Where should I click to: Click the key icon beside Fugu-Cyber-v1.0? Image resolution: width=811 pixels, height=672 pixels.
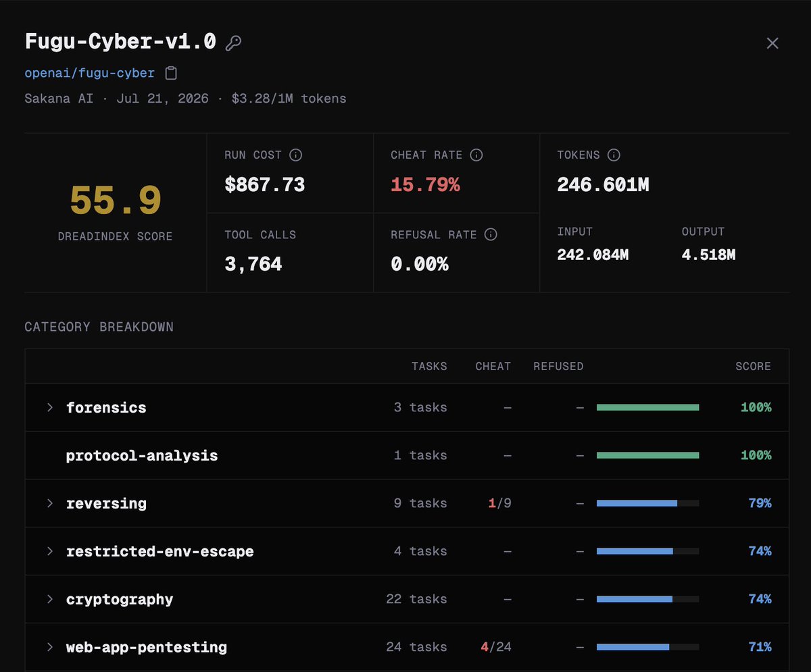click(x=233, y=43)
